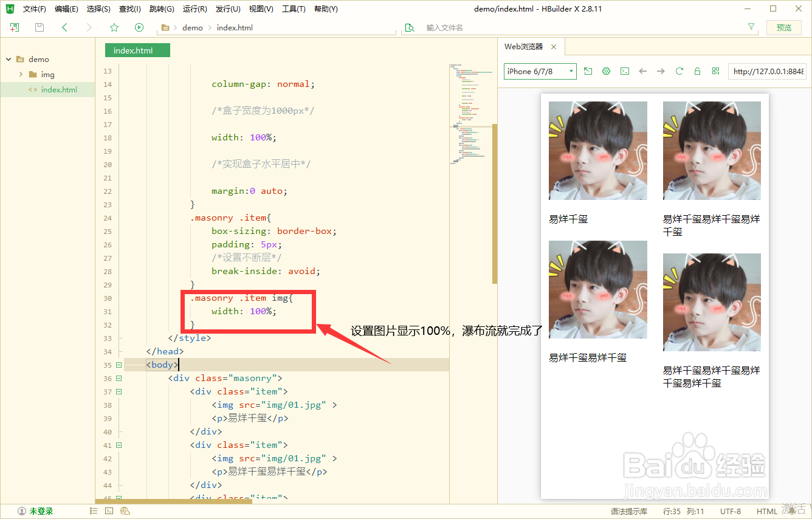Viewport: 812px width, 519px height.
Task: Toggle the filter icon near file search
Action: [x=751, y=27]
